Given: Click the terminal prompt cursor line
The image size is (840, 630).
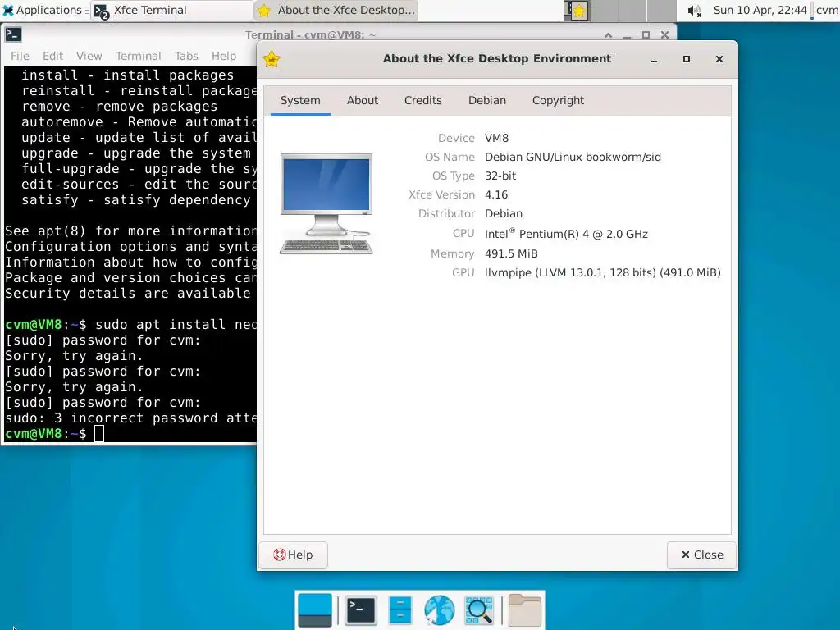Looking at the screenshot, I should click(x=54, y=433).
